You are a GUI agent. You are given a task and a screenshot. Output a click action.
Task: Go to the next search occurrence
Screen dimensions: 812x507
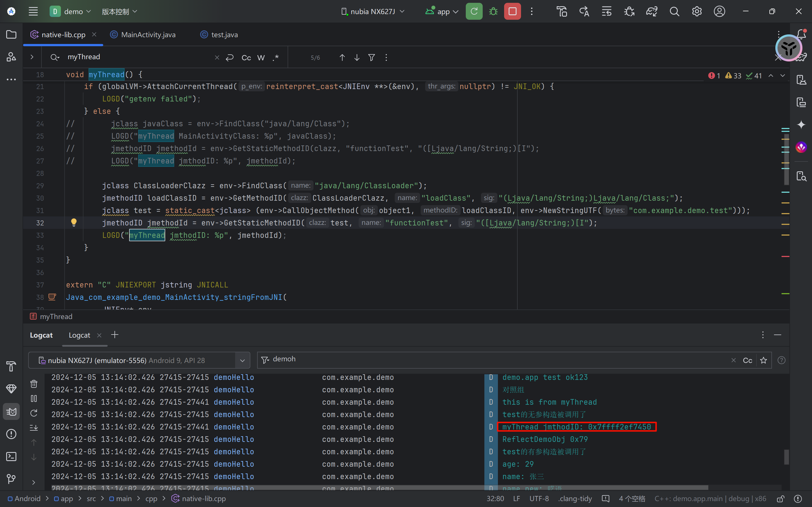tap(357, 58)
